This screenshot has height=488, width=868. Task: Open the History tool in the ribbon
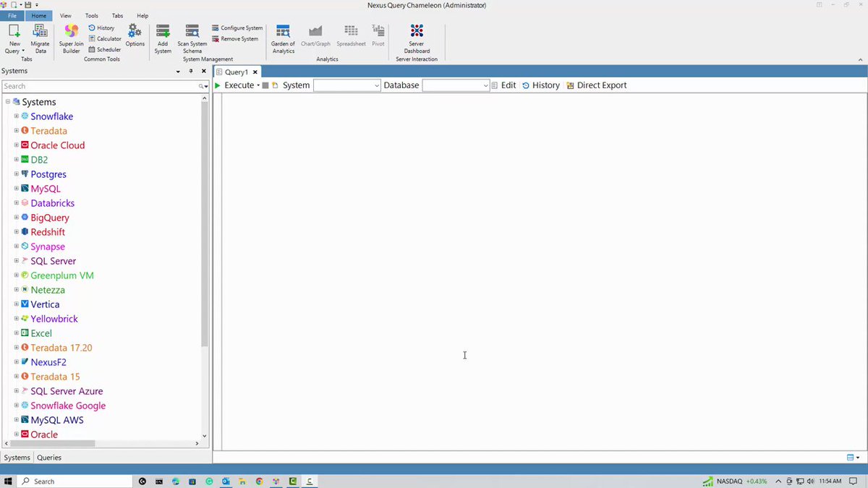click(101, 27)
